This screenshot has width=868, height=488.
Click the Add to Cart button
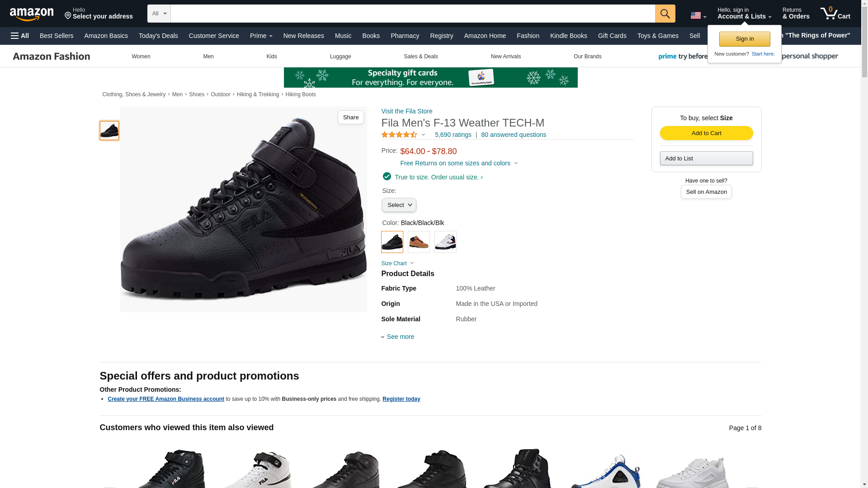[x=706, y=133]
